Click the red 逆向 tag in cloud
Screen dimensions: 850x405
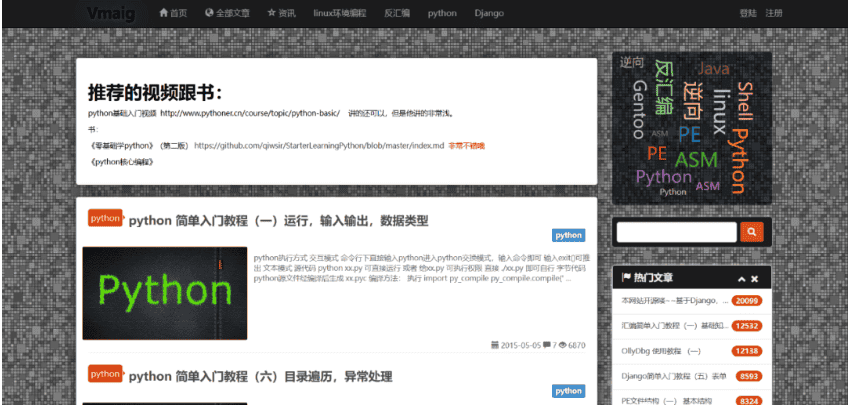[693, 101]
